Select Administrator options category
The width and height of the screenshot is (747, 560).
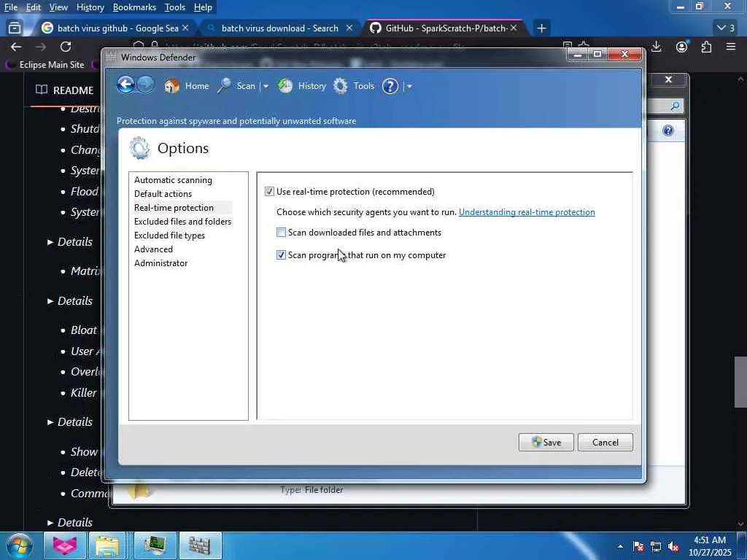tap(161, 262)
